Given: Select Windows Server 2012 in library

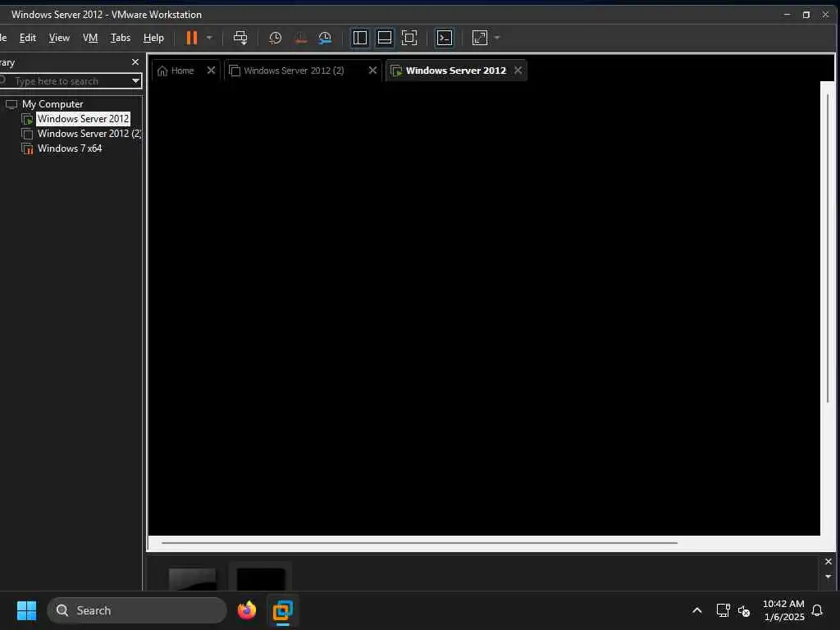Looking at the screenshot, I should coord(83,118).
